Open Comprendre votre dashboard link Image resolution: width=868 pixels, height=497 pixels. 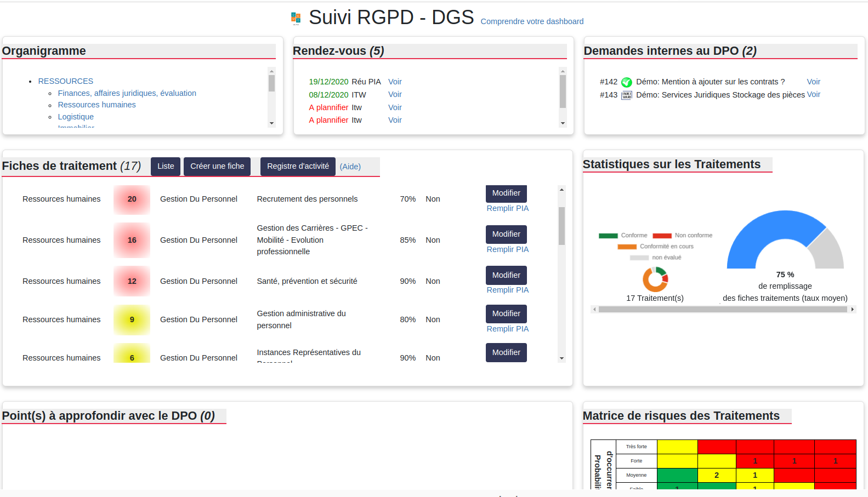coord(532,21)
